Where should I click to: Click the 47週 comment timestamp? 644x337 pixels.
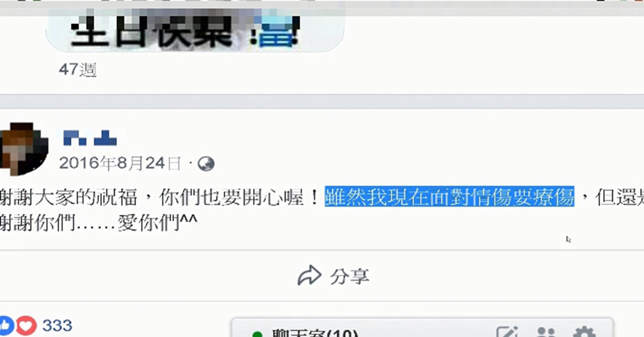coord(77,70)
